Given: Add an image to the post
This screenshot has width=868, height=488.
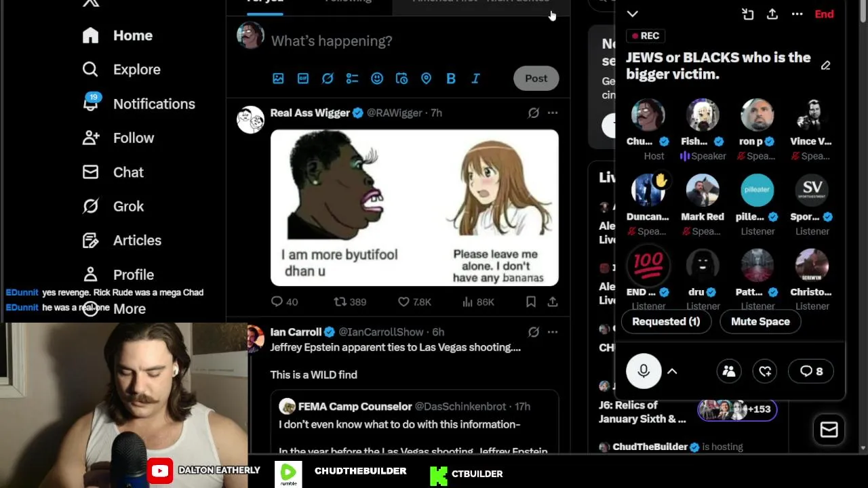Looking at the screenshot, I should click(278, 79).
